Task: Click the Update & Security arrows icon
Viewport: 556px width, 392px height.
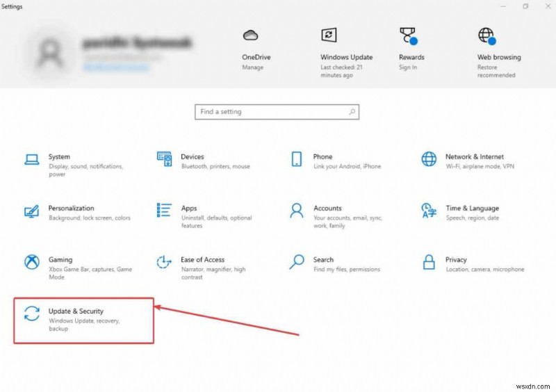Action: 32,313
